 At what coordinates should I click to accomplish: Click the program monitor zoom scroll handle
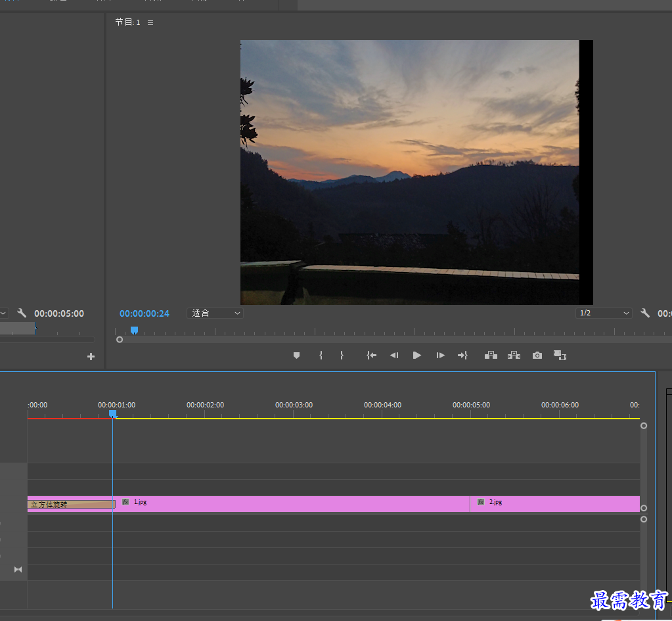click(120, 340)
